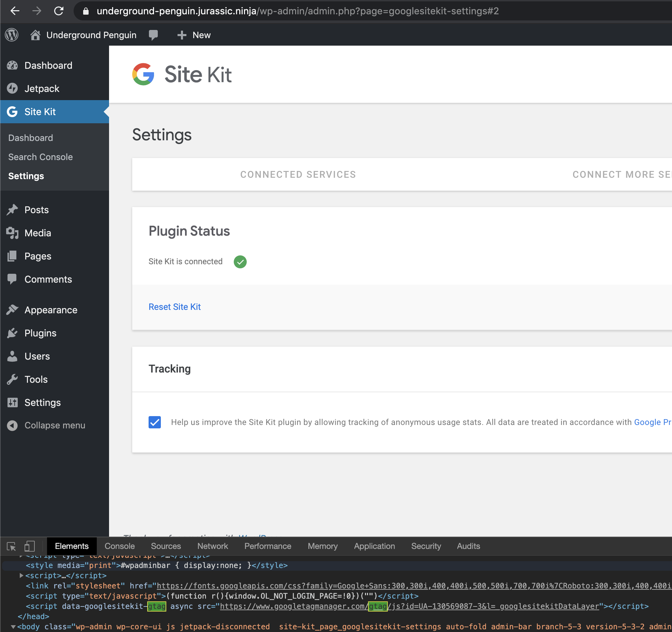Click the browser address bar URL
The height and width of the screenshot is (632, 672).
pyautogui.click(x=297, y=11)
